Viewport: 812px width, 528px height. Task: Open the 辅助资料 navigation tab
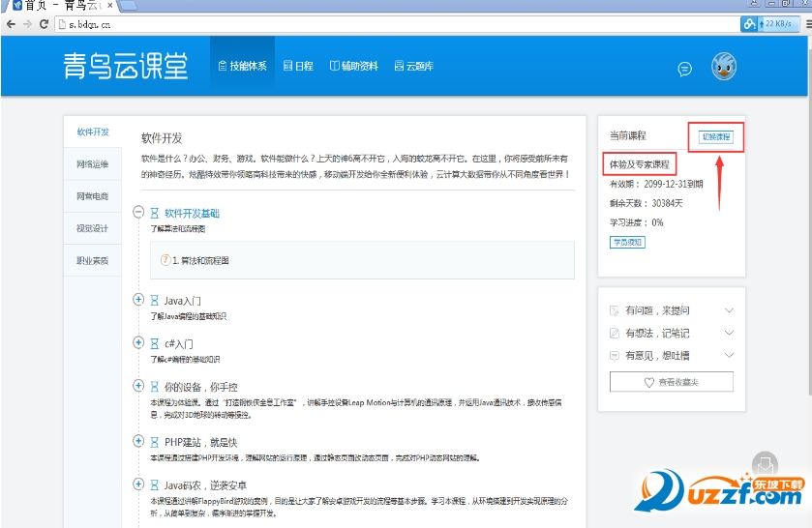[353, 66]
